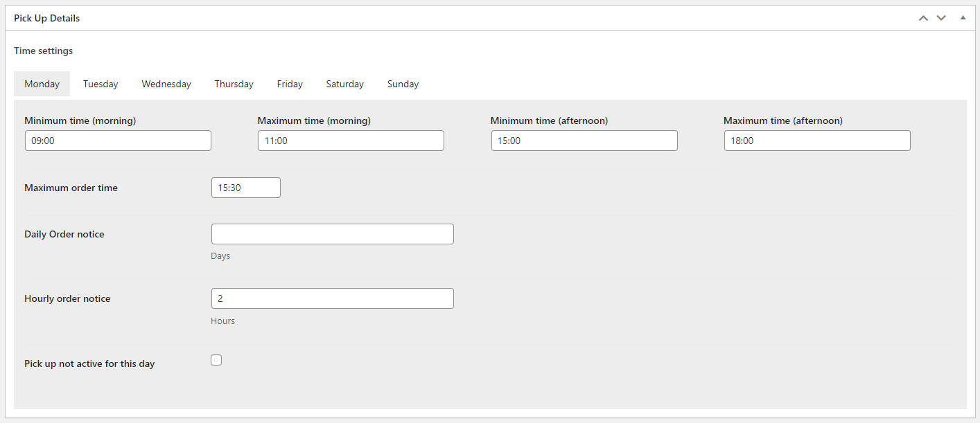980x423 pixels.
Task: Click the Minimum time (morning) field
Action: [118, 141]
